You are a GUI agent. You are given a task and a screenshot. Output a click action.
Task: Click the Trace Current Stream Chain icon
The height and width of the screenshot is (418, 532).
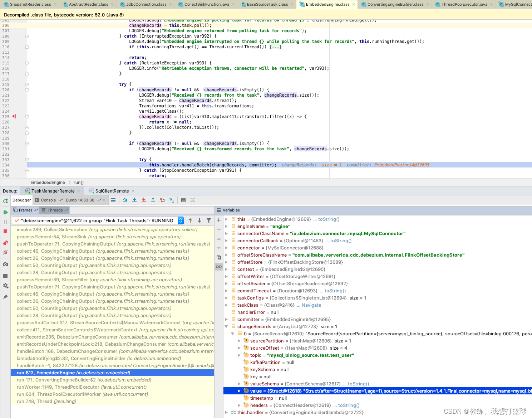[193, 200]
